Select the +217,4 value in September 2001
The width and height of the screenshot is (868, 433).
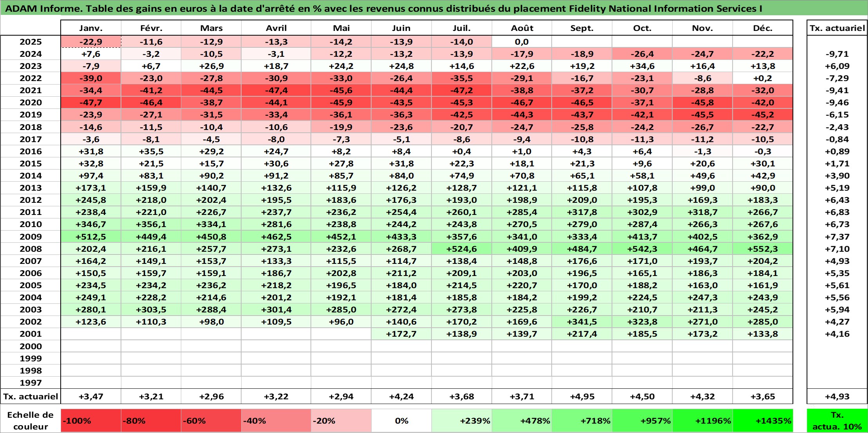(582, 334)
